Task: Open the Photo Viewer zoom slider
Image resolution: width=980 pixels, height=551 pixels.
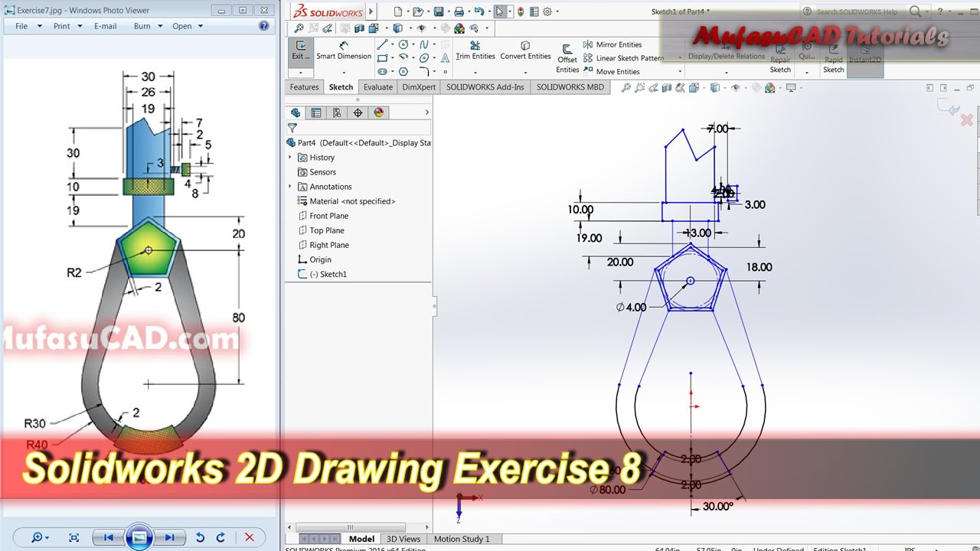Action: point(40,537)
